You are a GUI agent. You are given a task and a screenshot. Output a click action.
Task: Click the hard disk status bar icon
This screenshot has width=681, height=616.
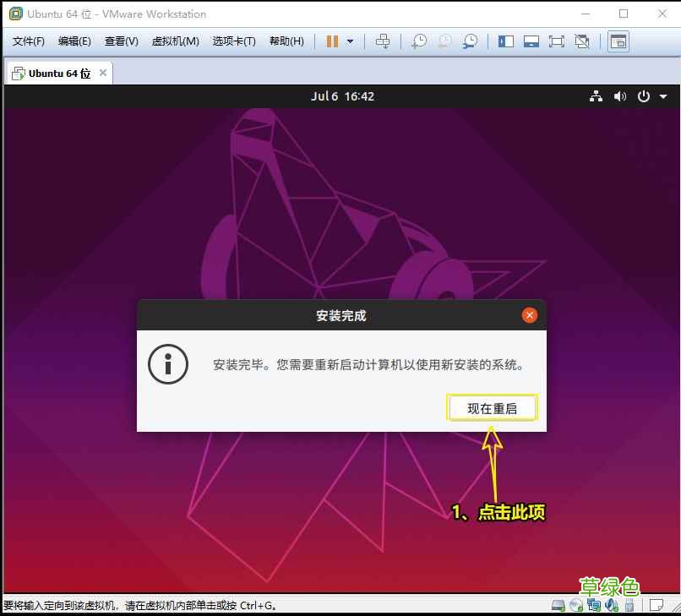pos(558,605)
